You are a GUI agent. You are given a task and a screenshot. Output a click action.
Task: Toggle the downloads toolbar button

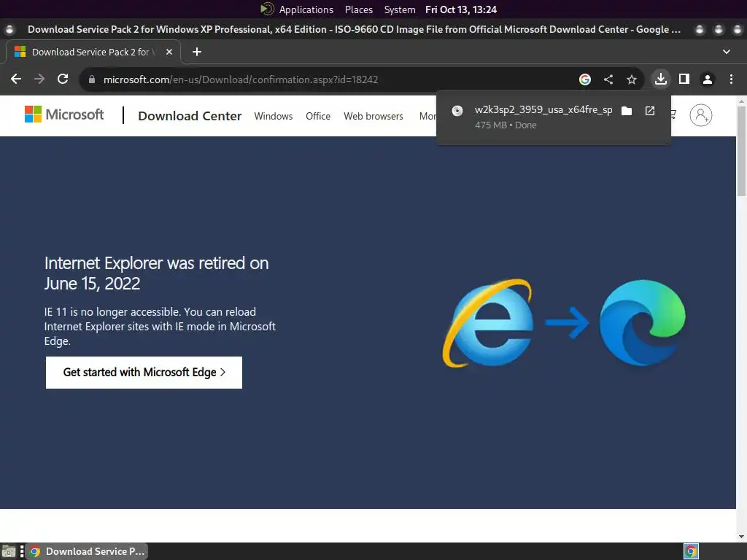[661, 79]
